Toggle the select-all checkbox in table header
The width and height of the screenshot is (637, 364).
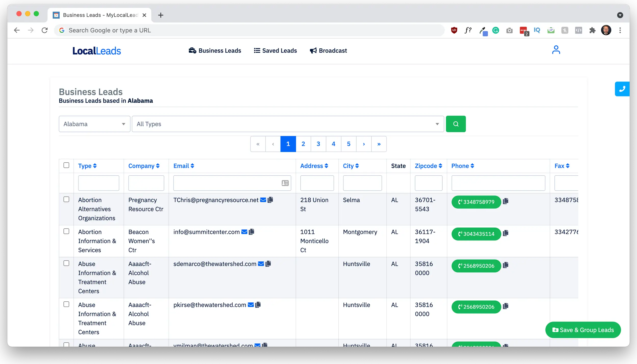pos(66,165)
